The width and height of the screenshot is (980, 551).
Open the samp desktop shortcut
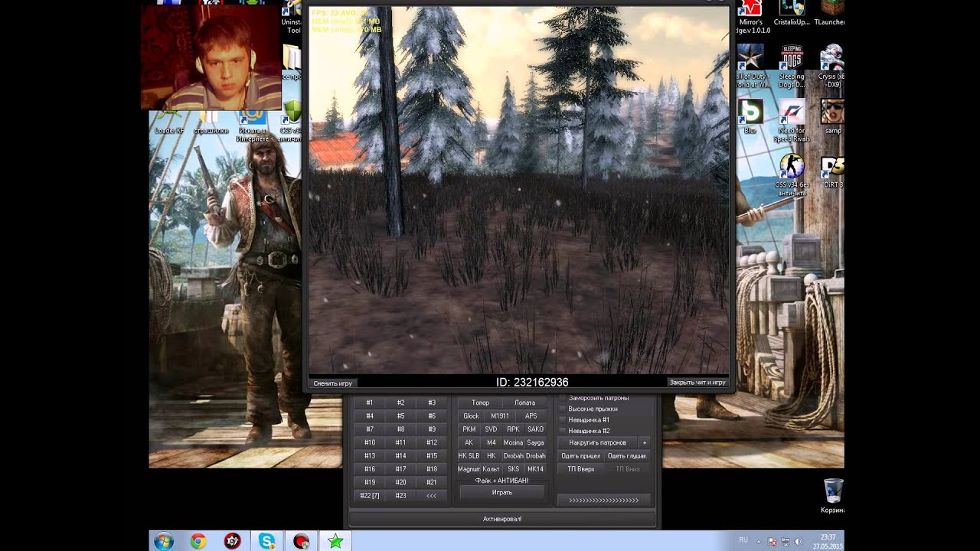(832, 116)
